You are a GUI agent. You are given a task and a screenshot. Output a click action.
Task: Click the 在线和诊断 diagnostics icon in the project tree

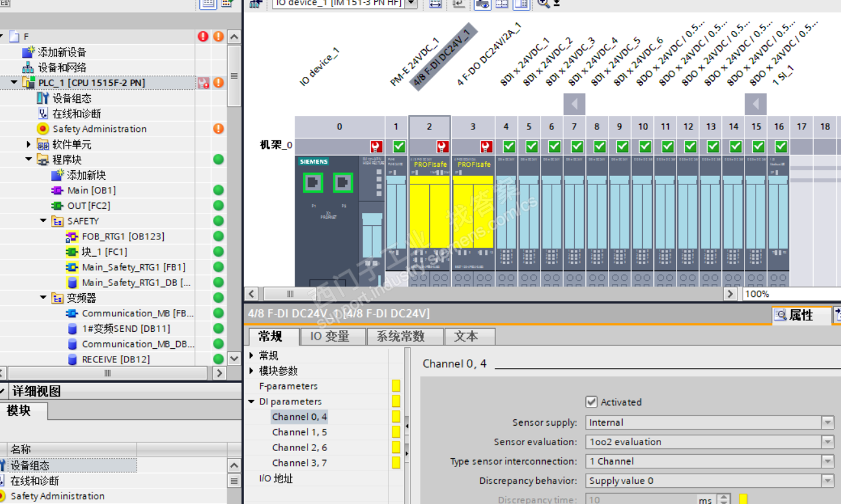(43, 114)
